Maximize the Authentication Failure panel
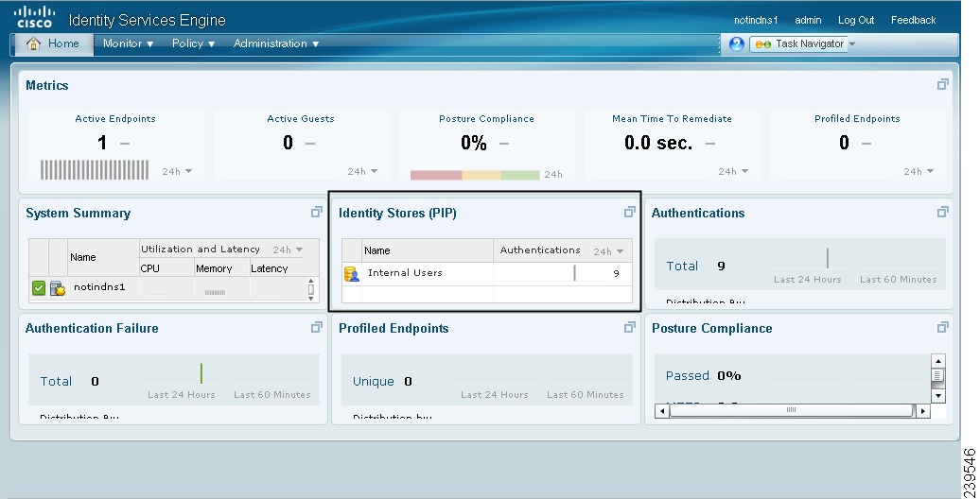The width and height of the screenshot is (980, 499). pyautogui.click(x=317, y=327)
